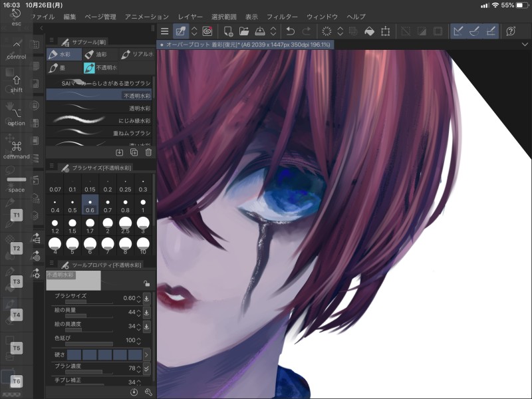Viewport: 532px width, 399px height.
Task: Open the フィルター menu
Action: tap(282, 17)
